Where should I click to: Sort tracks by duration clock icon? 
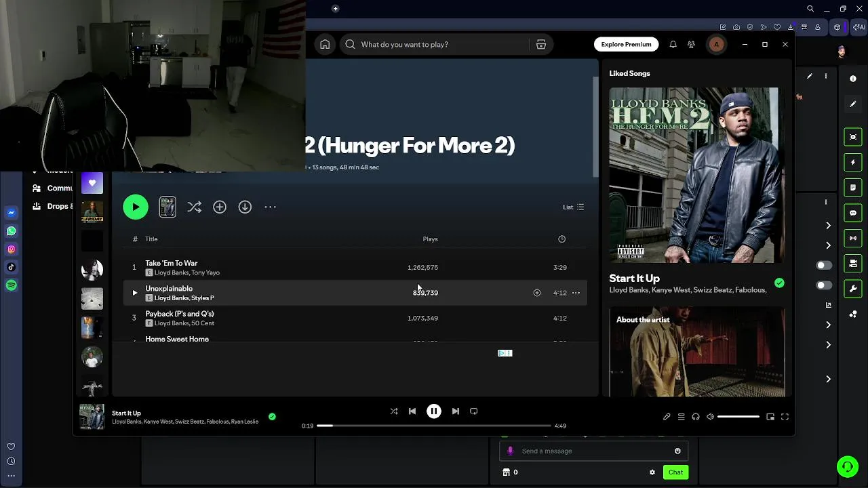coord(561,239)
